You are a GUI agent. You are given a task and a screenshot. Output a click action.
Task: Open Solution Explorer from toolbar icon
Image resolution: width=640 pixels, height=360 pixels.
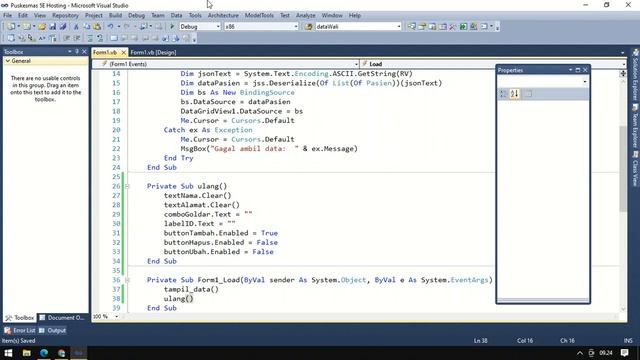pos(411,27)
